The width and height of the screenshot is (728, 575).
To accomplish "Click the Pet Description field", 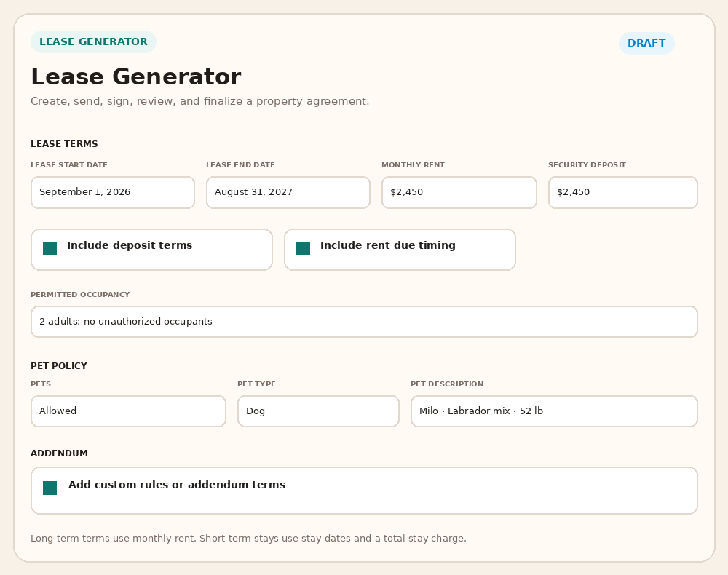I will (x=554, y=411).
